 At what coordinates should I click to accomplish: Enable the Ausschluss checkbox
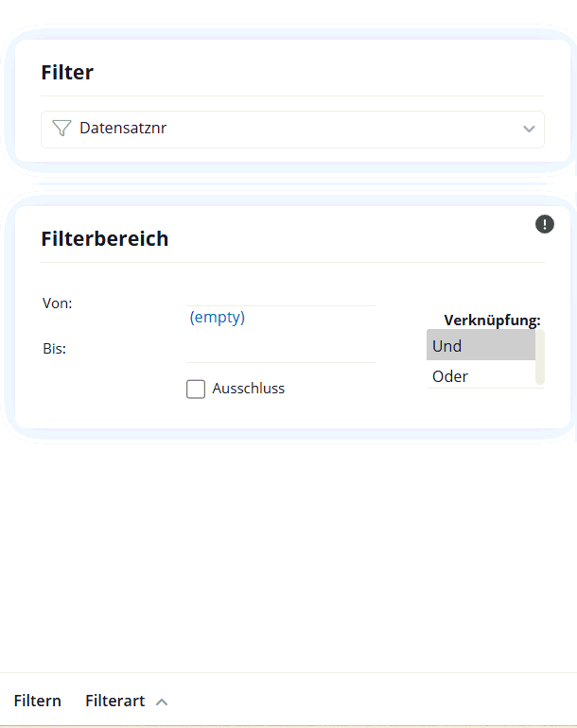point(196,390)
